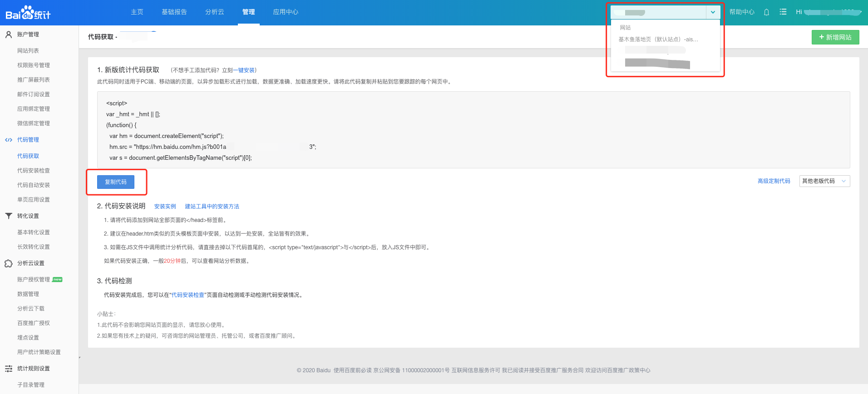Open 数据管理 sidebar item

[x=28, y=294]
